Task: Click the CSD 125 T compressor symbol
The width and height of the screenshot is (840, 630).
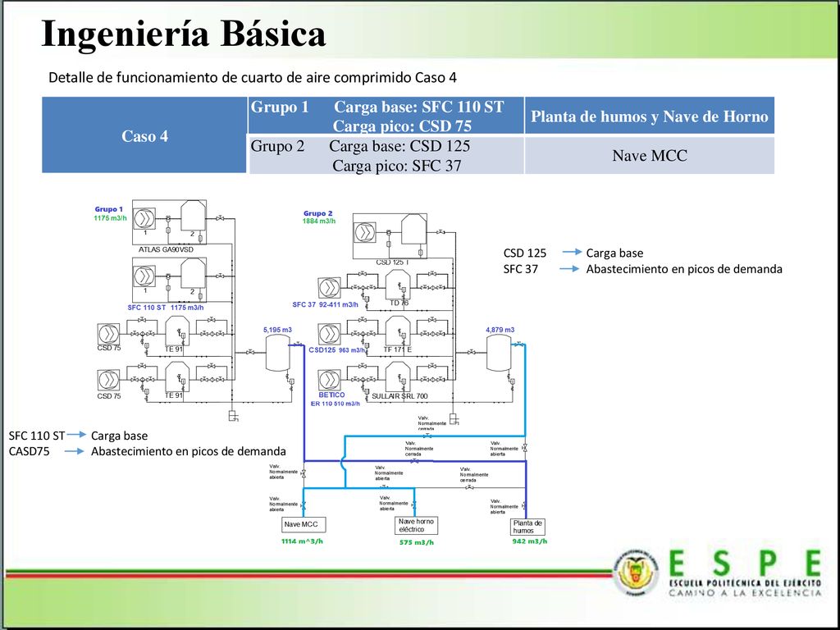Action: point(365,232)
